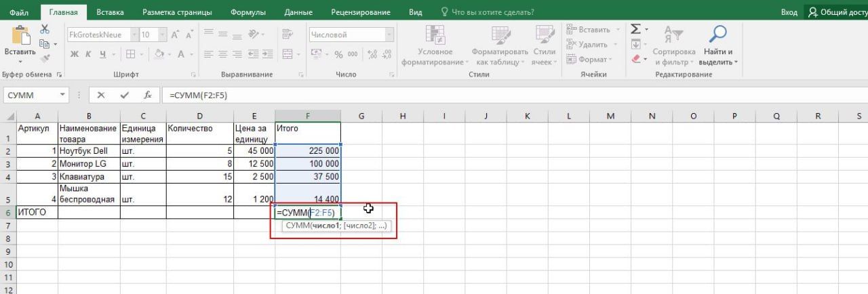The image size is (868, 294).
Task: Open Условное форматирование menu
Action: [435, 45]
